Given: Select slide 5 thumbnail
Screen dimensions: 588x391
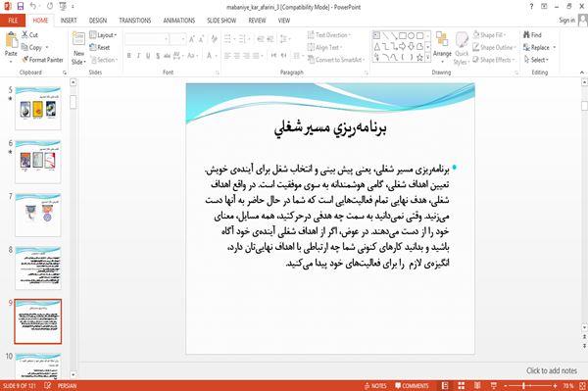Looking at the screenshot, I should coord(38,108).
